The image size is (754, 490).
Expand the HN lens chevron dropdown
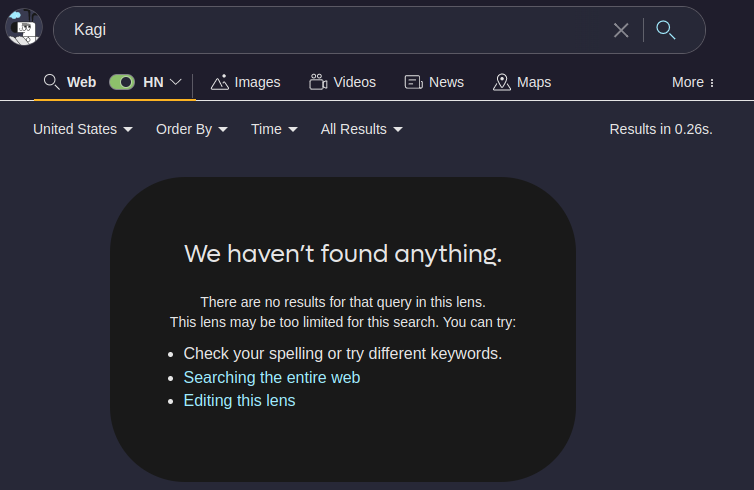tap(176, 82)
